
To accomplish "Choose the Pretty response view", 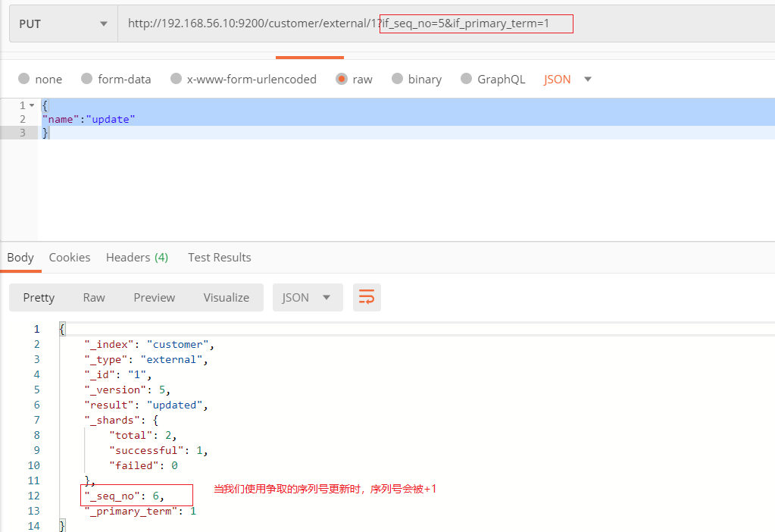I will click(x=39, y=298).
